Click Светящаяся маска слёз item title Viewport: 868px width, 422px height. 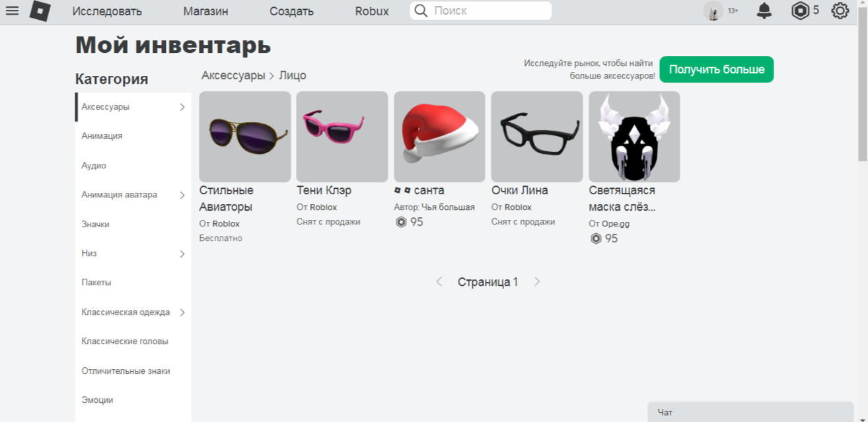click(622, 199)
